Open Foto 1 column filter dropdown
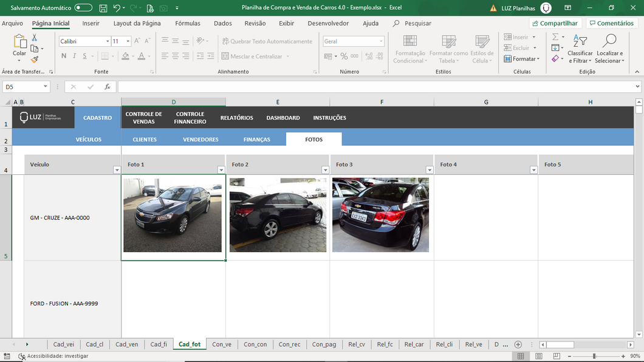The image size is (644, 362). coord(221,170)
